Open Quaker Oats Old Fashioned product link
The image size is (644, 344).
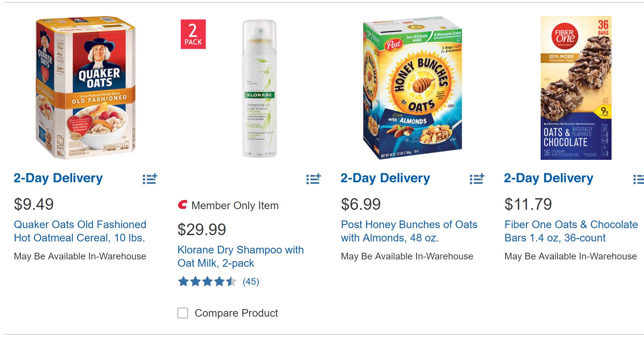[80, 231]
